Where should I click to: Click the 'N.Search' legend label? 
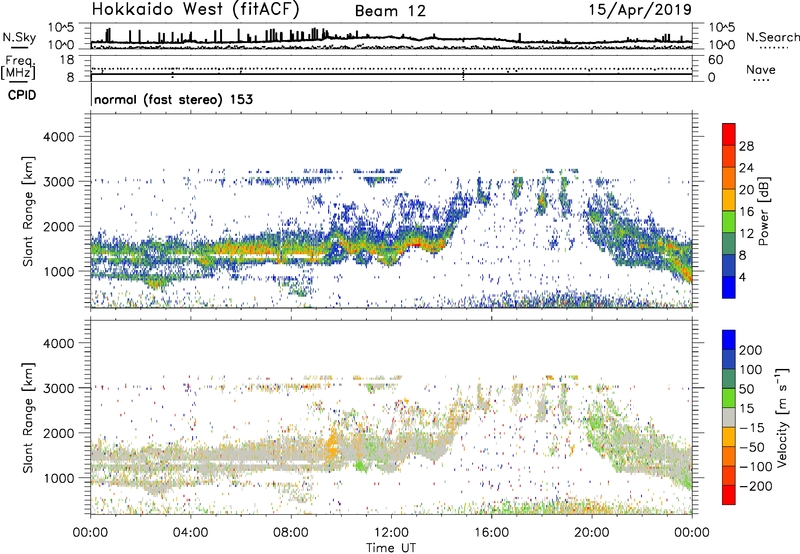pyautogui.click(x=772, y=37)
